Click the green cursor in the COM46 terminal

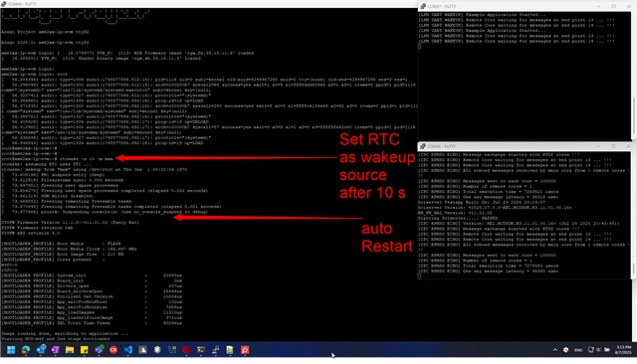click(x=420, y=276)
